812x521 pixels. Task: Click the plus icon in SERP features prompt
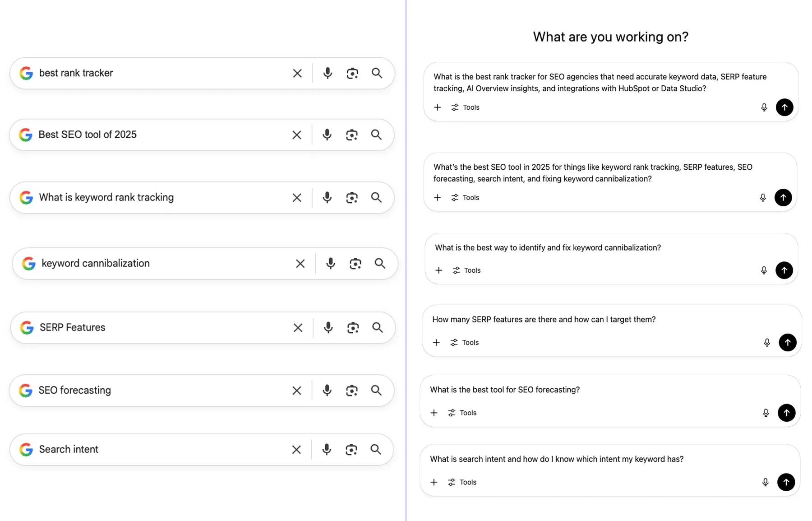[x=436, y=342]
